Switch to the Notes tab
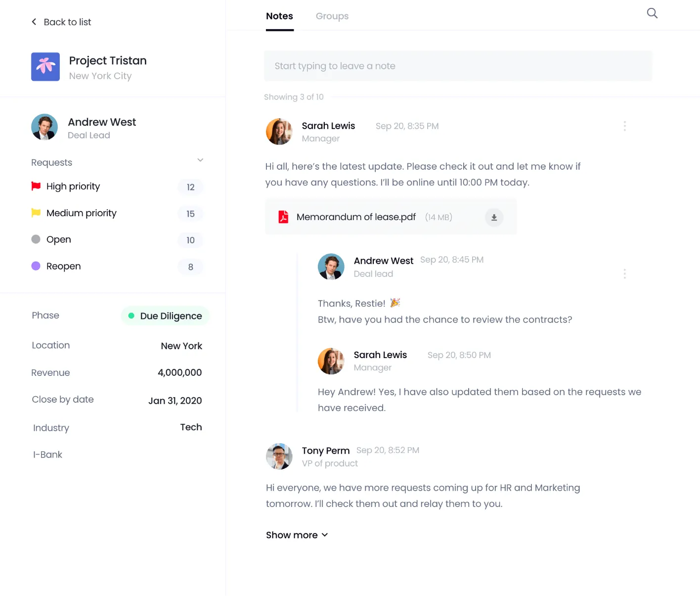 click(279, 16)
